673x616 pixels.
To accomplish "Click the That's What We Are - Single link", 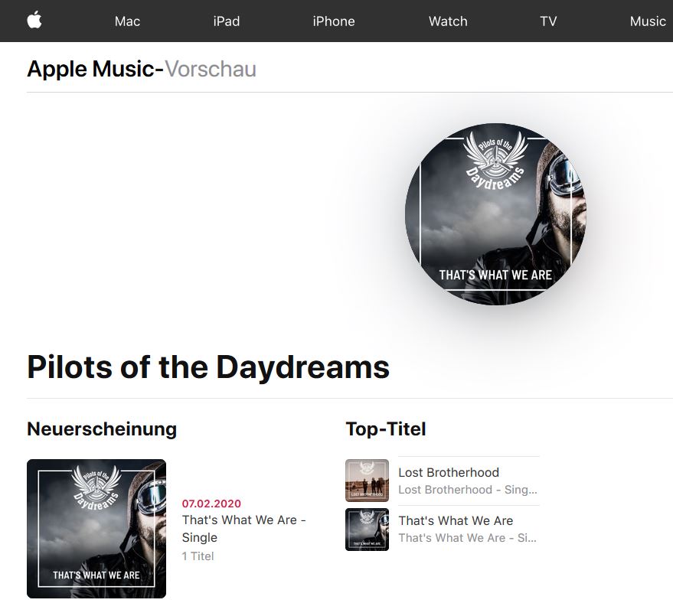I will [x=243, y=529].
